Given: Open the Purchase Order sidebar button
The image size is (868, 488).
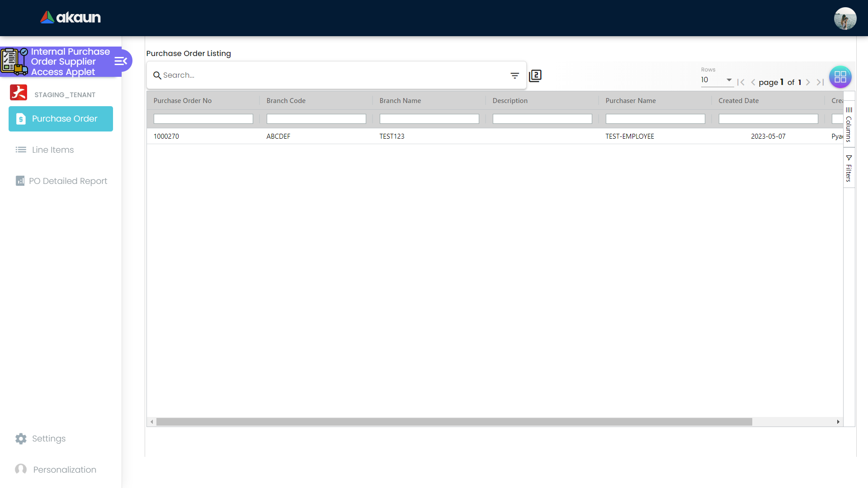Looking at the screenshot, I should click(x=61, y=119).
